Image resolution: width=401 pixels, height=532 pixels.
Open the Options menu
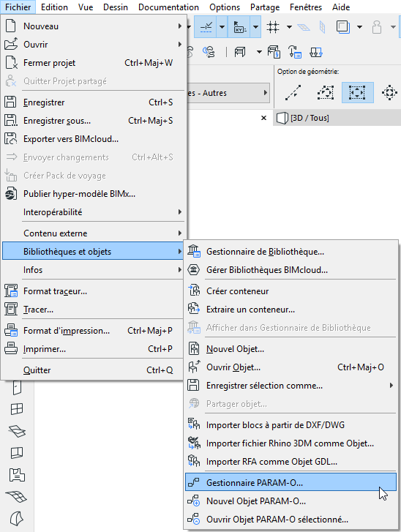click(225, 7)
